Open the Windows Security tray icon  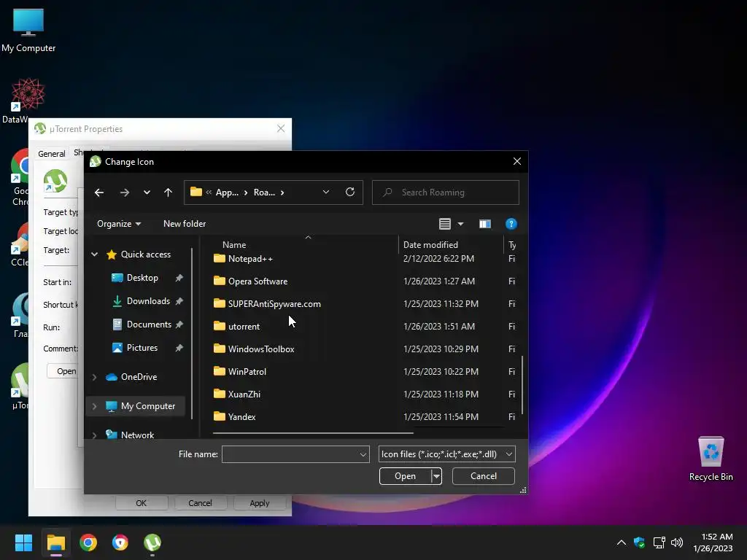(639, 542)
